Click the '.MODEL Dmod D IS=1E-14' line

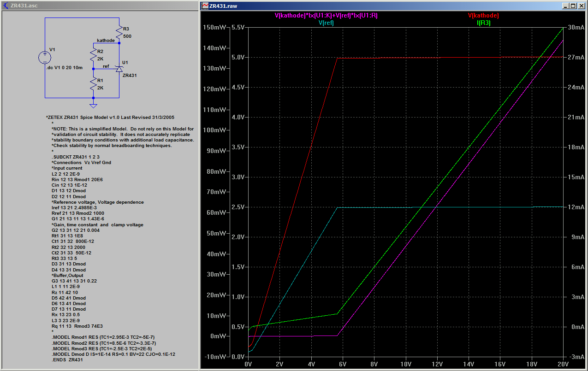point(113,354)
